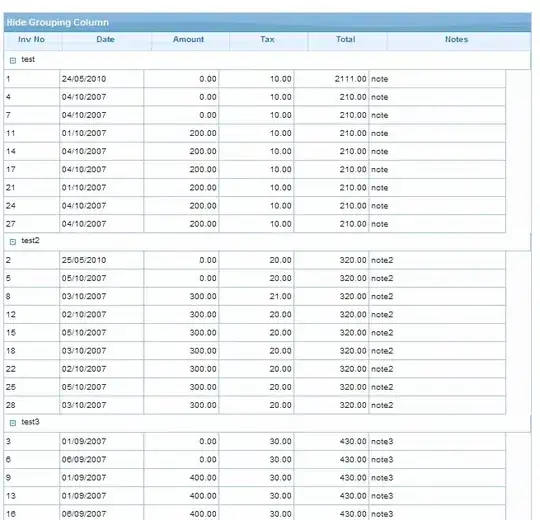Select the cell with total 2111.00
This screenshot has width=540, height=520.
pos(331,79)
